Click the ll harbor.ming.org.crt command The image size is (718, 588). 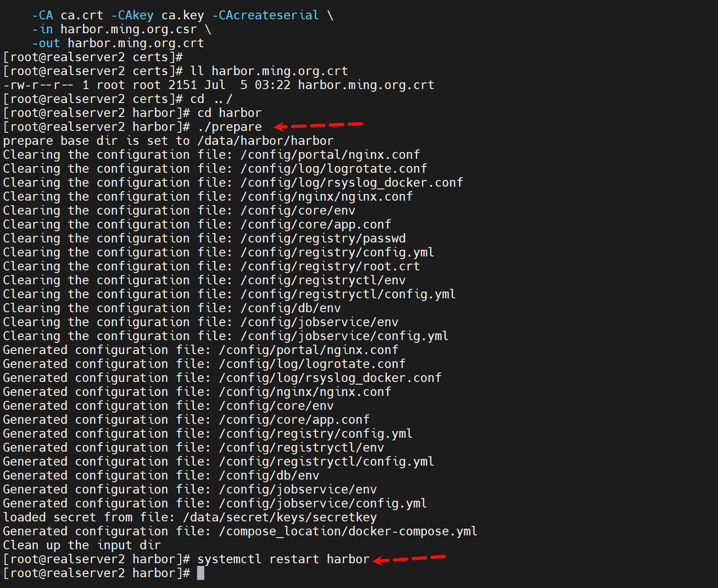pos(269,71)
